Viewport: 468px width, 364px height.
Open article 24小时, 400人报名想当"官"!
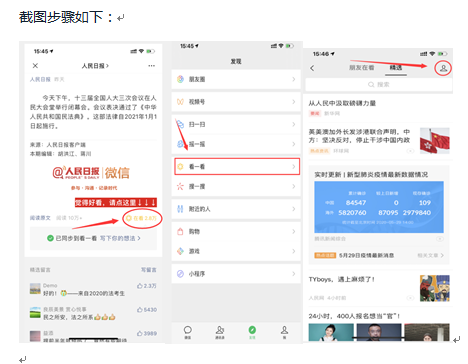(x=354, y=316)
